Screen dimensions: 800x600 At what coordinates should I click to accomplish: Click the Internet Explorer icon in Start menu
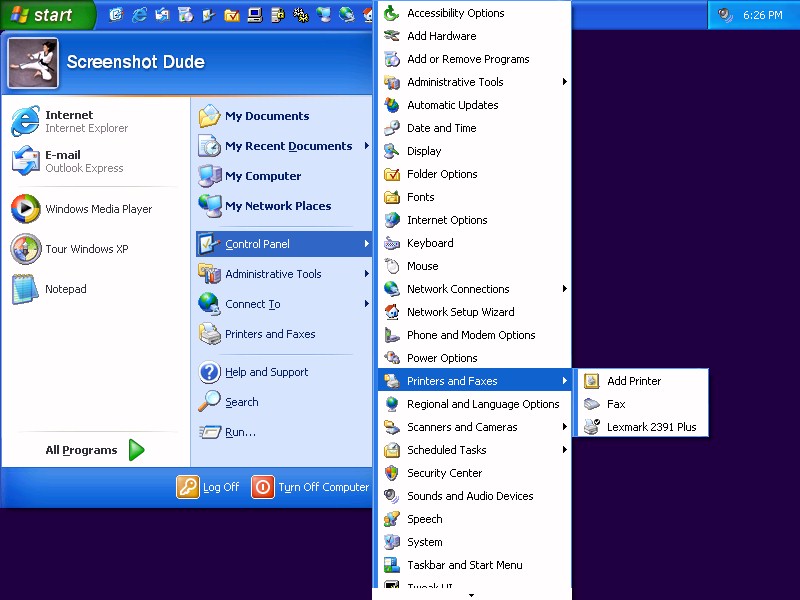(x=26, y=122)
